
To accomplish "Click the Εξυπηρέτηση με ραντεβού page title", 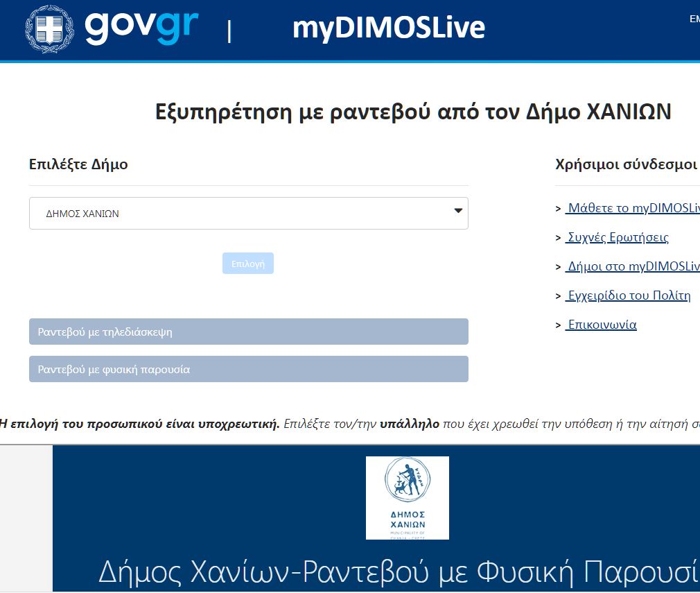I will [x=413, y=112].
